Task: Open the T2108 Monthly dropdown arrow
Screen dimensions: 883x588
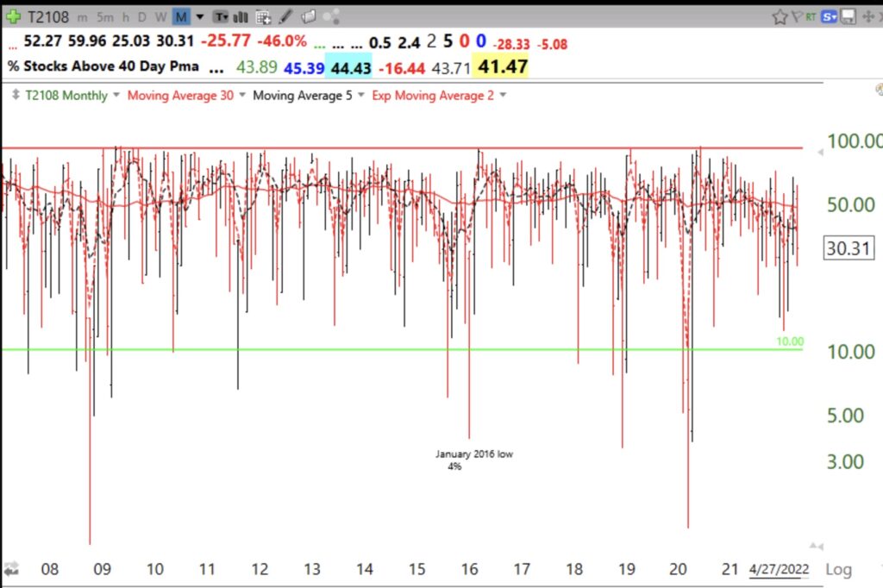Action: [x=116, y=95]
